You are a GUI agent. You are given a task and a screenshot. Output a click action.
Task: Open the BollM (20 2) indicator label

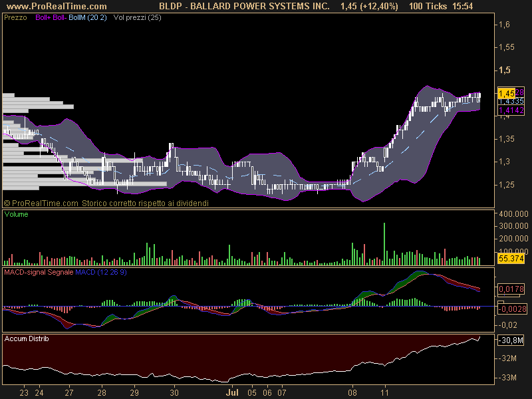[88, 18]
